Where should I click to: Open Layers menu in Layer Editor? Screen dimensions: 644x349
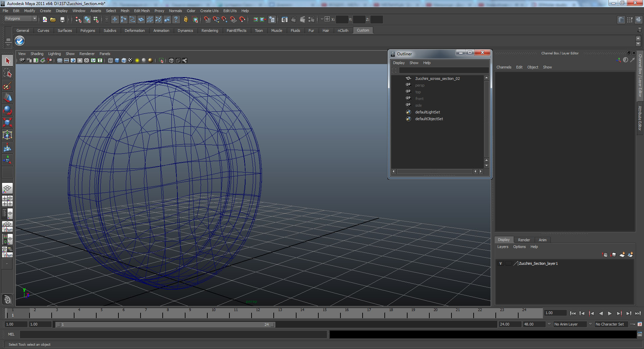coord(502,247)
